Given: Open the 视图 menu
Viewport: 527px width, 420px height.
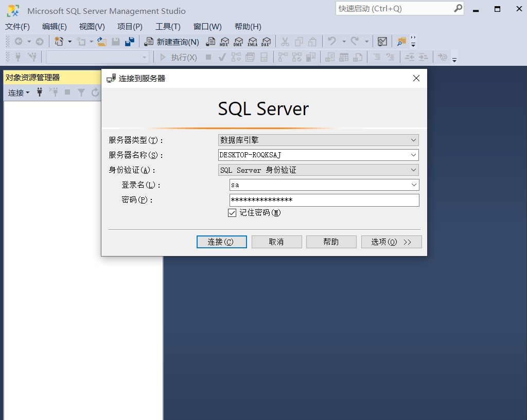Looking at the screenshot, I should pyautogui.click(x=91, y=26).
